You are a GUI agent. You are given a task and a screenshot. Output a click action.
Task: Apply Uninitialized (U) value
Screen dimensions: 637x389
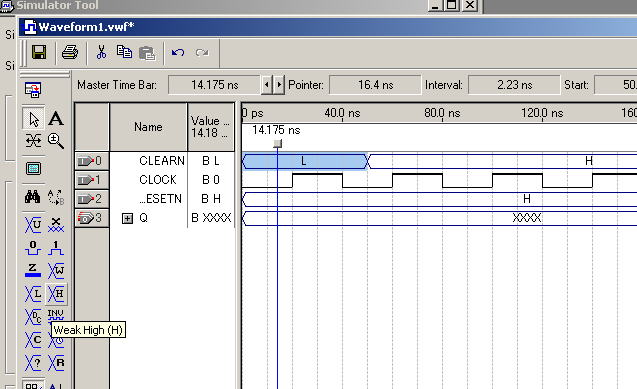(33, 225)
